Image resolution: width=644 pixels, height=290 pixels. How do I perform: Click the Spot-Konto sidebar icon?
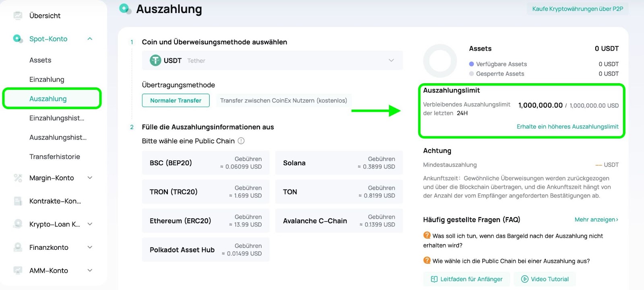point(18,39)
